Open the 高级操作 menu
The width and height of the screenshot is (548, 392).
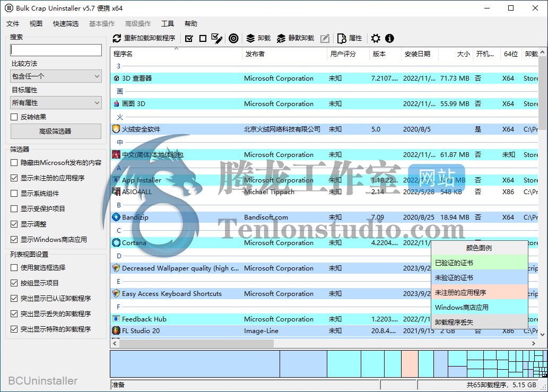138,24
